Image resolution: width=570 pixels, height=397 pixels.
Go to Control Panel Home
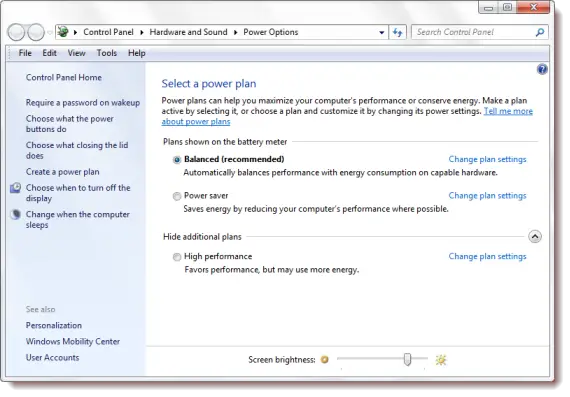click(64, 77)
